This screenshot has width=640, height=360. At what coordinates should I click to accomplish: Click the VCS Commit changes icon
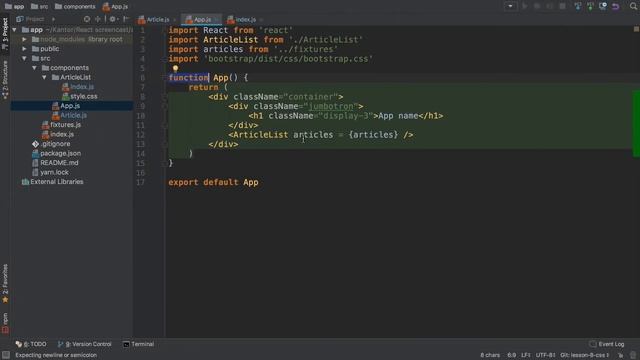point(590,6)
